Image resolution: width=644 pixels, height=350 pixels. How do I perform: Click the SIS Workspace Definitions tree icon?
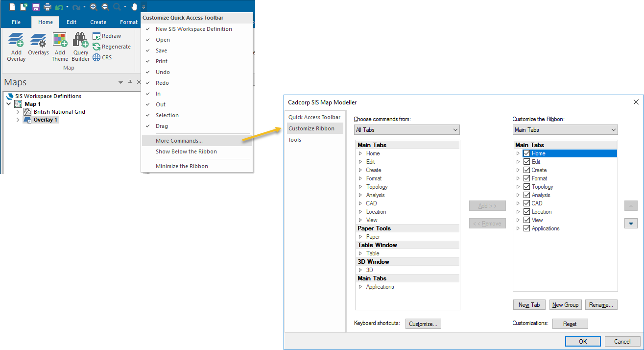[x=10, y=96]
